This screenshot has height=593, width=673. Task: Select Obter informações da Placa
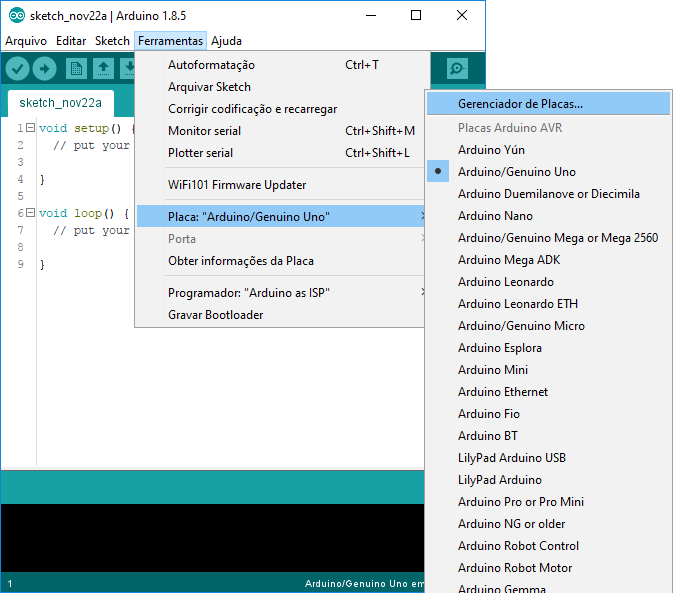click(x=282, y=260)
